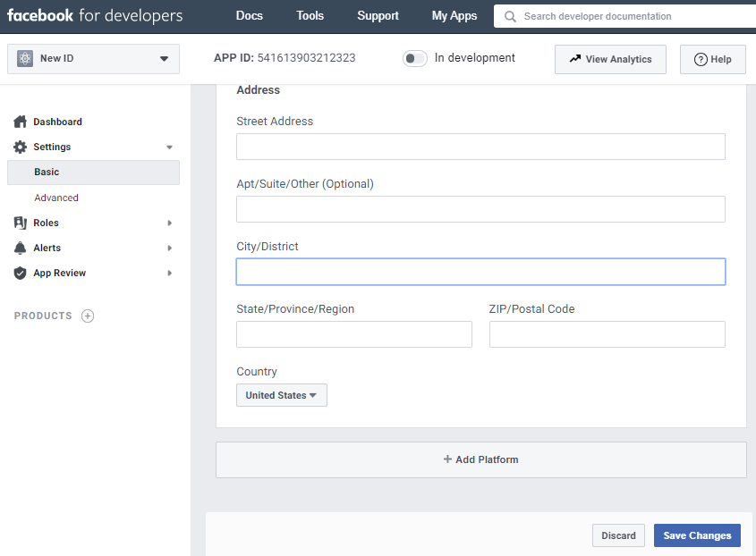
Task: Focus the State/Province/Region field
Action: pos(354,334)
